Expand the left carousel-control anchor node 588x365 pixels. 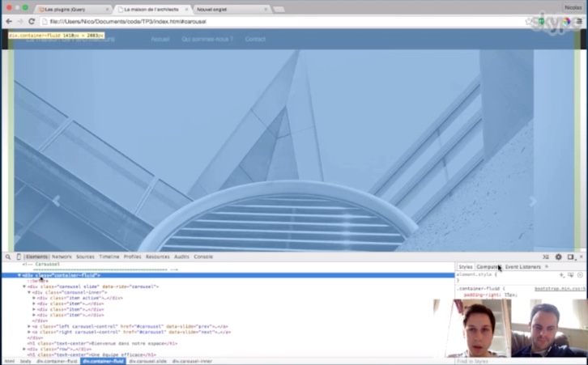29,326
